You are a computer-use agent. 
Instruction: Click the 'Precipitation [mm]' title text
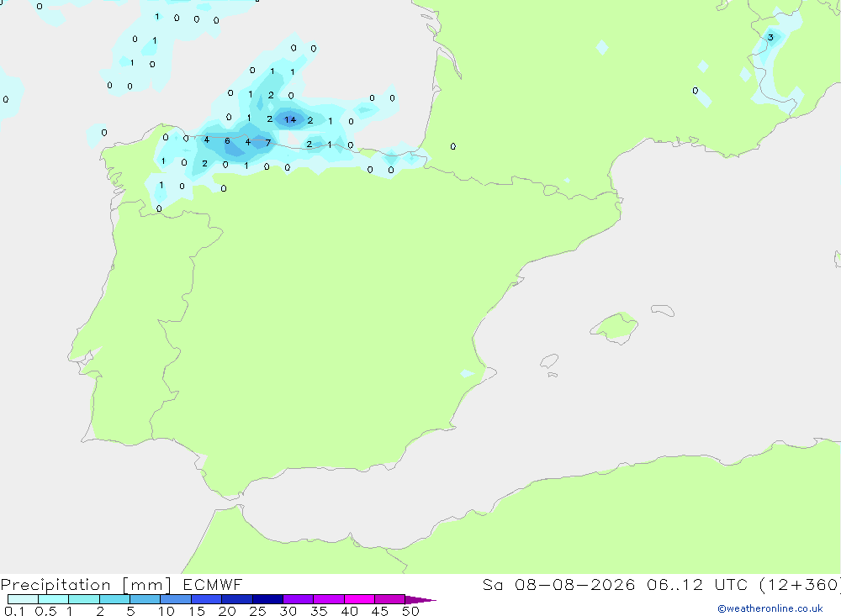point(87,585)
